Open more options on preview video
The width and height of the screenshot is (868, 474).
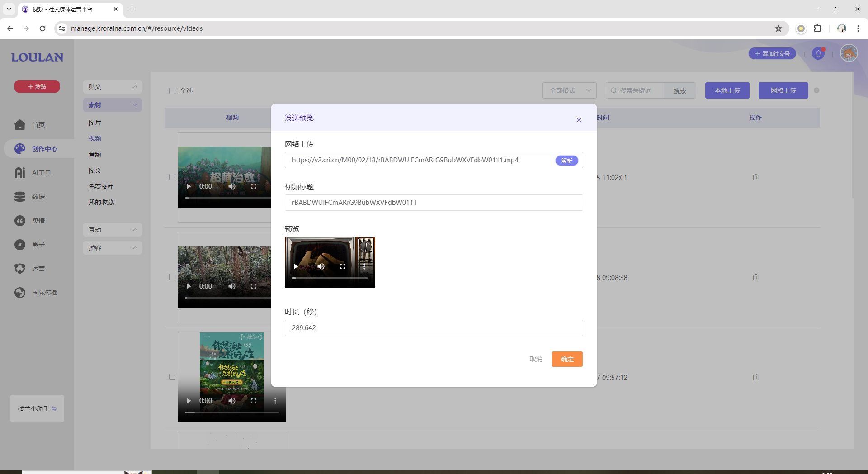click(x=364, y=266)
